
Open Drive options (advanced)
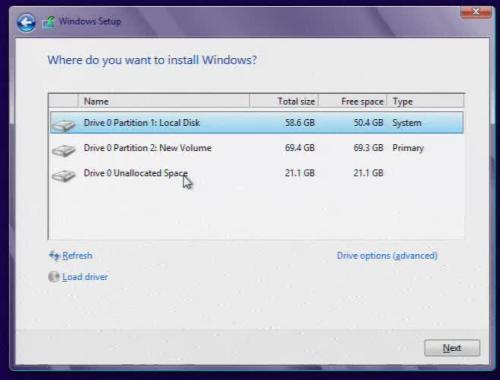click(387, 256)
